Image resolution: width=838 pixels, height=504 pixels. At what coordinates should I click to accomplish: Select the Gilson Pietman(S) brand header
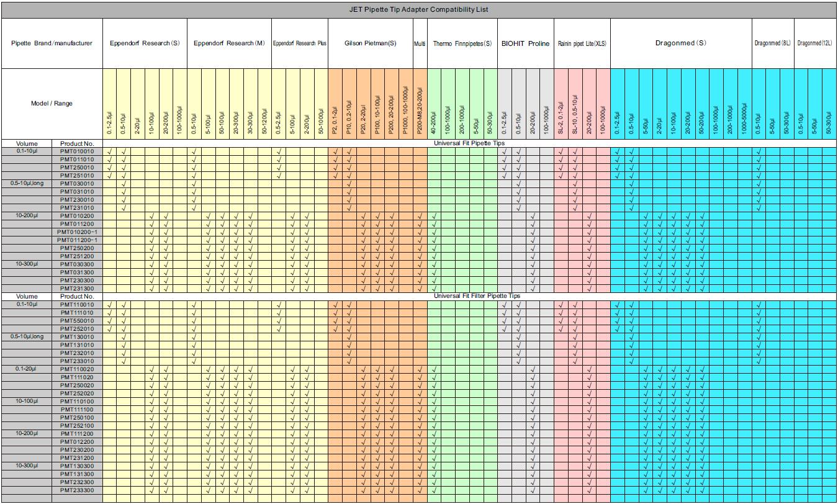pyautogui.click(x=370, y=43)
